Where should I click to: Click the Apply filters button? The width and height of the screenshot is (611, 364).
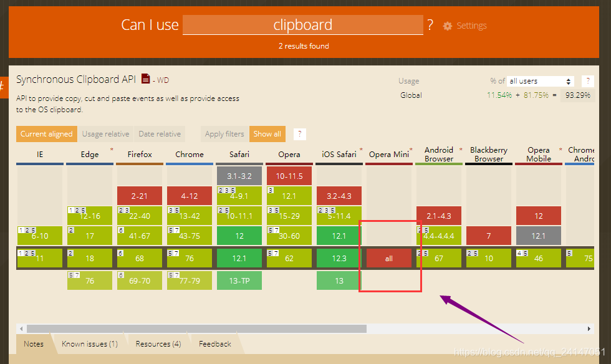click(224, 134)
